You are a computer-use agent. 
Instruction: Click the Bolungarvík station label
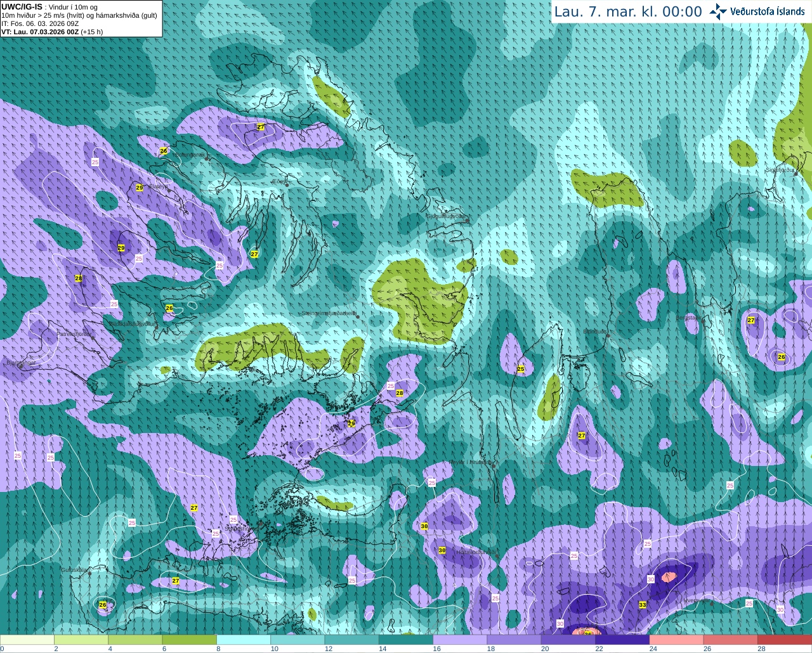pos(189,155)
